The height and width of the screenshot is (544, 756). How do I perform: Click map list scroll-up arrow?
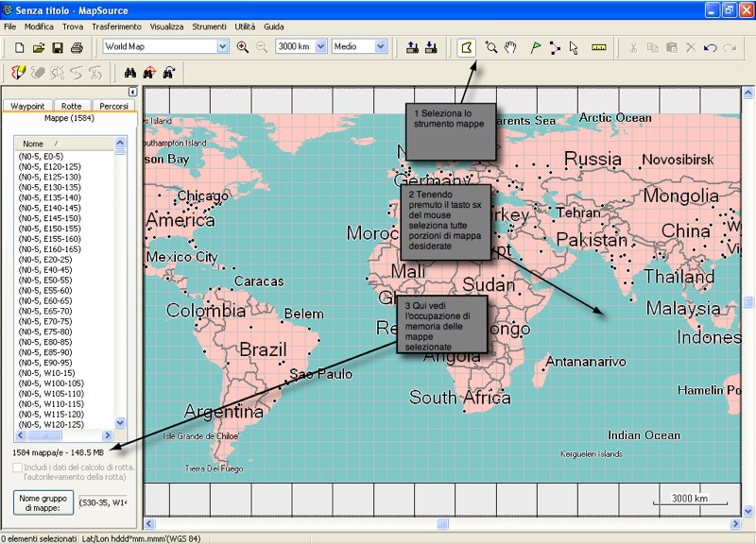120,143
